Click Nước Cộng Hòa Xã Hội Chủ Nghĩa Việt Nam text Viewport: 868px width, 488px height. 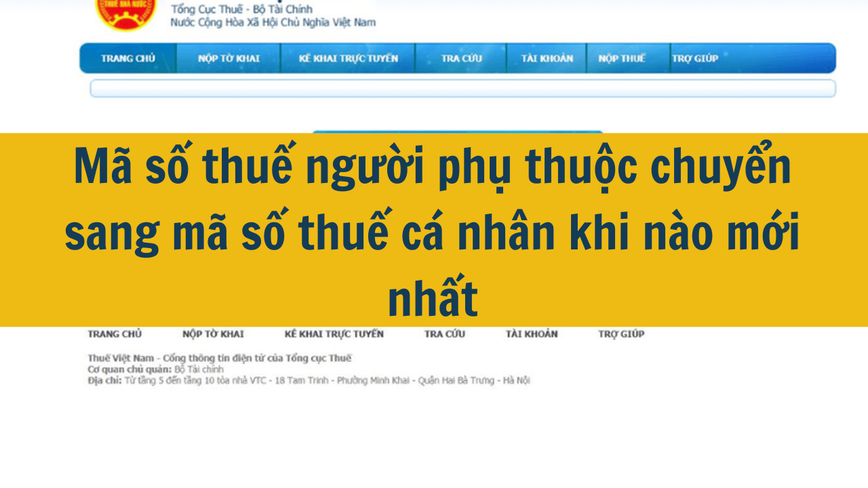273,22
